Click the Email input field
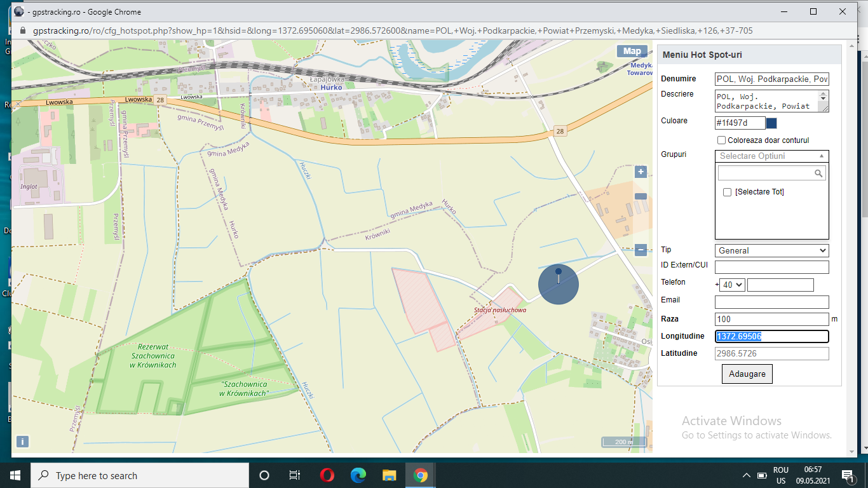868x488 pixels. (771, 302)
